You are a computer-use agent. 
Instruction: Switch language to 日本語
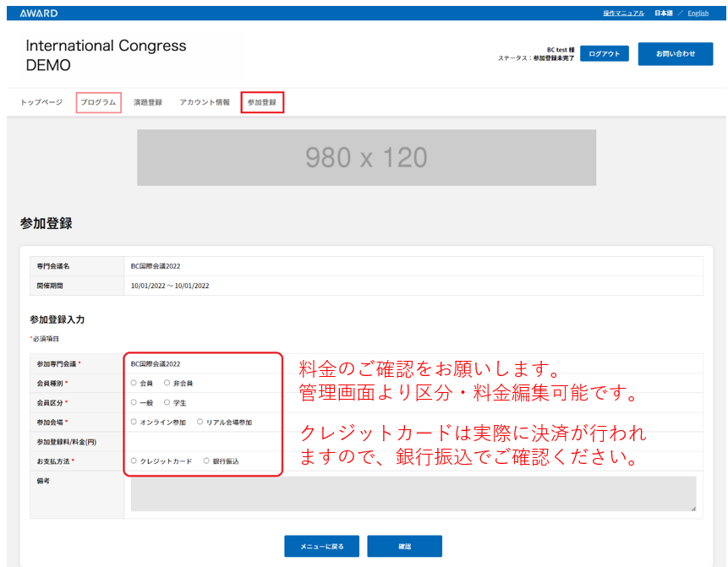(663, 14)
